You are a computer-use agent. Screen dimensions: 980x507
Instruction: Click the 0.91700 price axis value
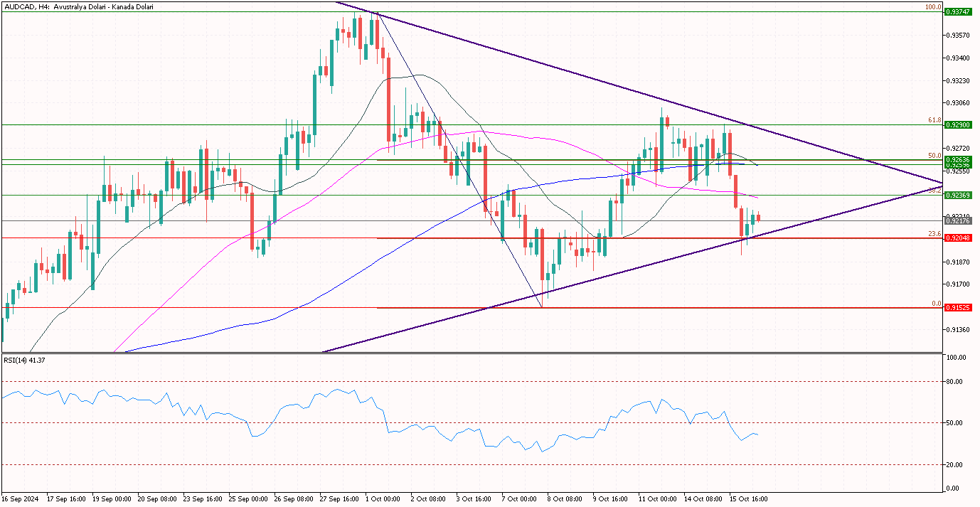[957, 284]
